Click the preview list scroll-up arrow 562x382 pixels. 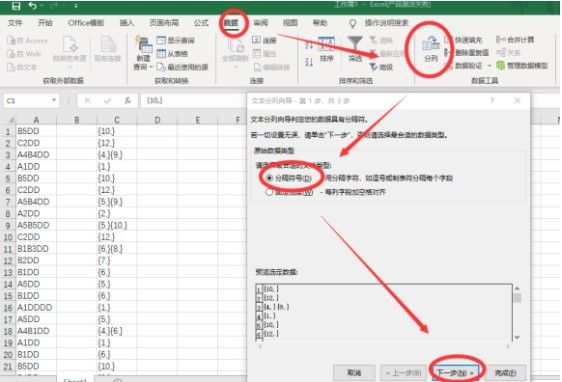click(517, 288)
